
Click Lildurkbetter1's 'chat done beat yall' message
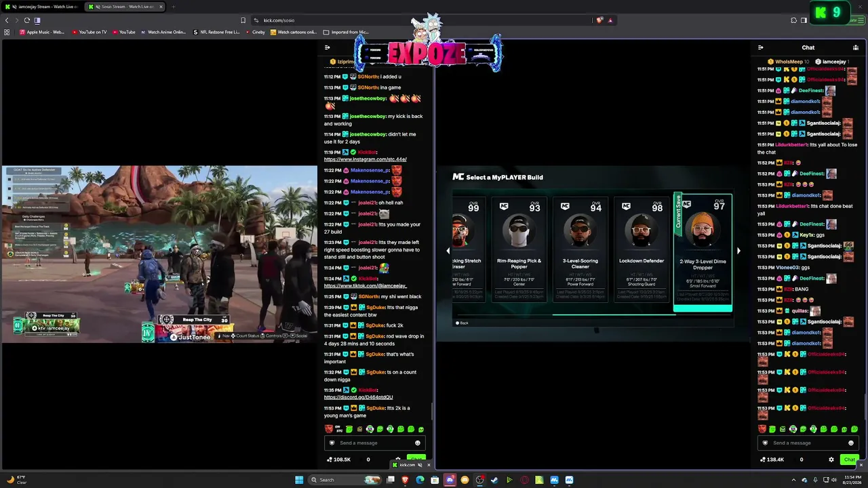(x=807, y=209)
